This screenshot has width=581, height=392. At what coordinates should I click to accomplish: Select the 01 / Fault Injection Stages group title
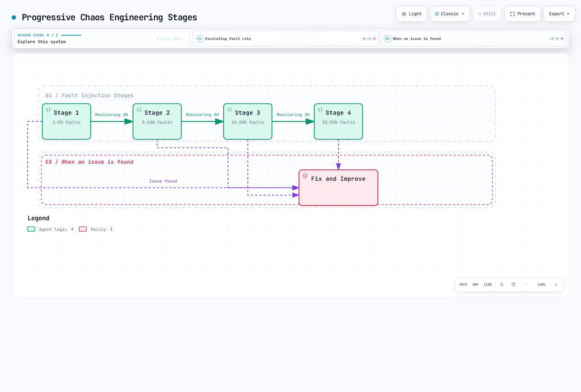pos(89,95)
